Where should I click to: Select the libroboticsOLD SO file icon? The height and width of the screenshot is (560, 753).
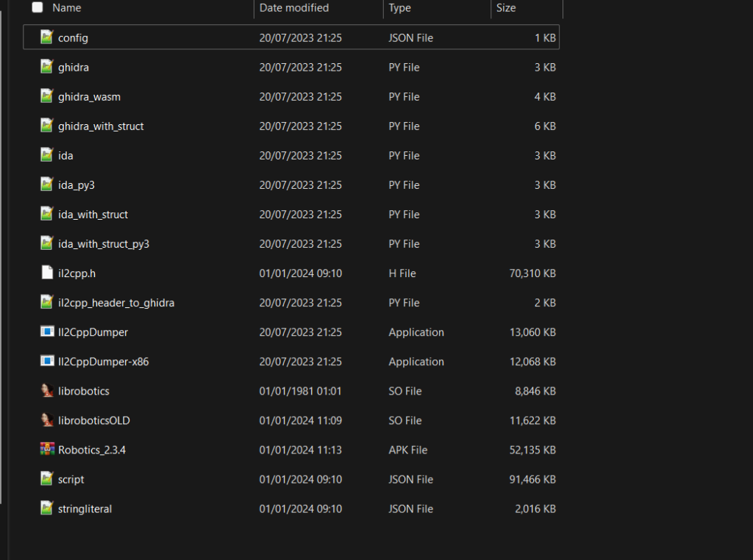(x=46, y=420)
